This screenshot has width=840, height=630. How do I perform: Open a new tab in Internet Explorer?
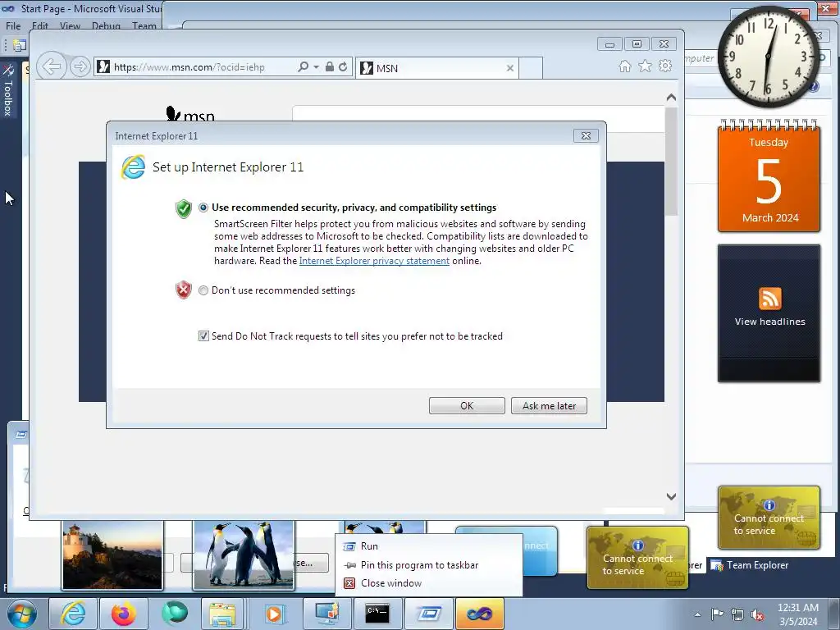[x=531, y=68]
